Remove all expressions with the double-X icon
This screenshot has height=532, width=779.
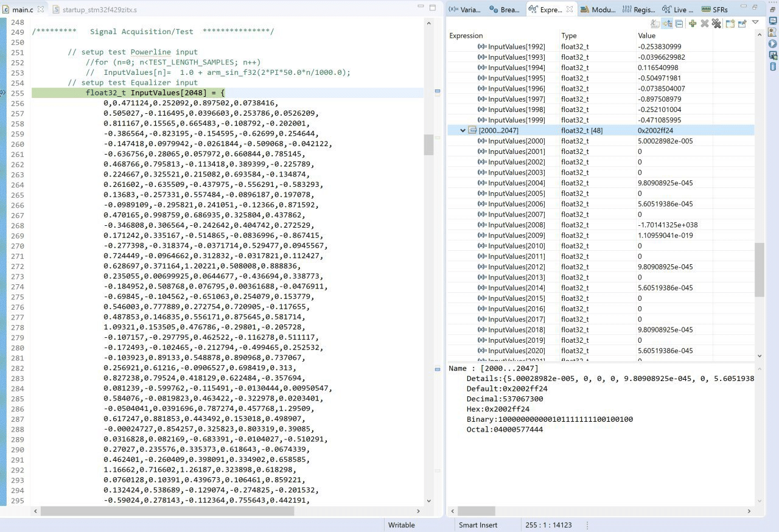716,24
